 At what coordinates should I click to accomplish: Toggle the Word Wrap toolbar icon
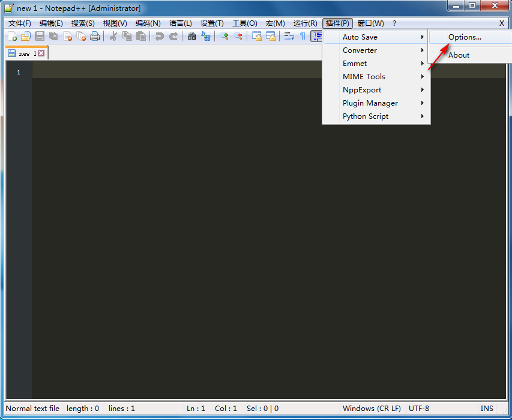click(x=289, y=36)
